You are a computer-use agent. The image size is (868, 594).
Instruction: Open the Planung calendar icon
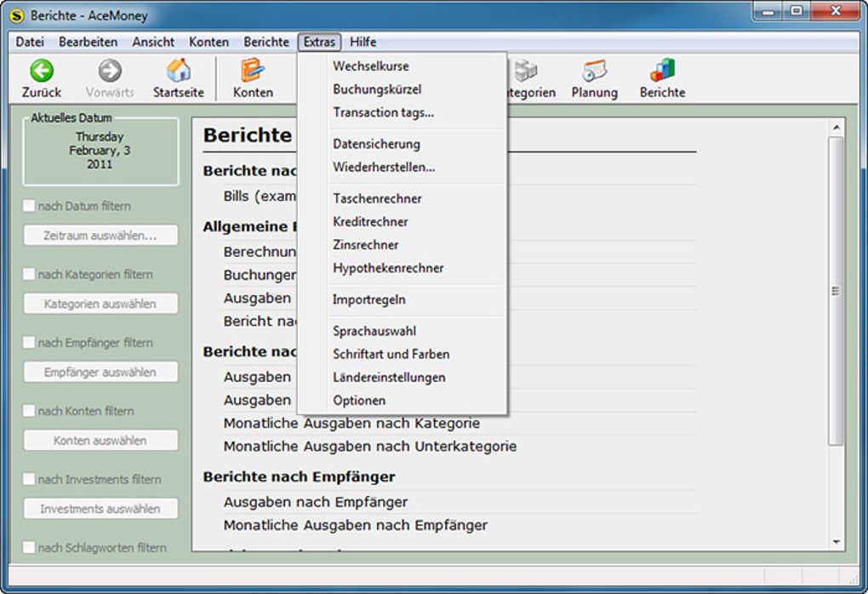(595, 71)
